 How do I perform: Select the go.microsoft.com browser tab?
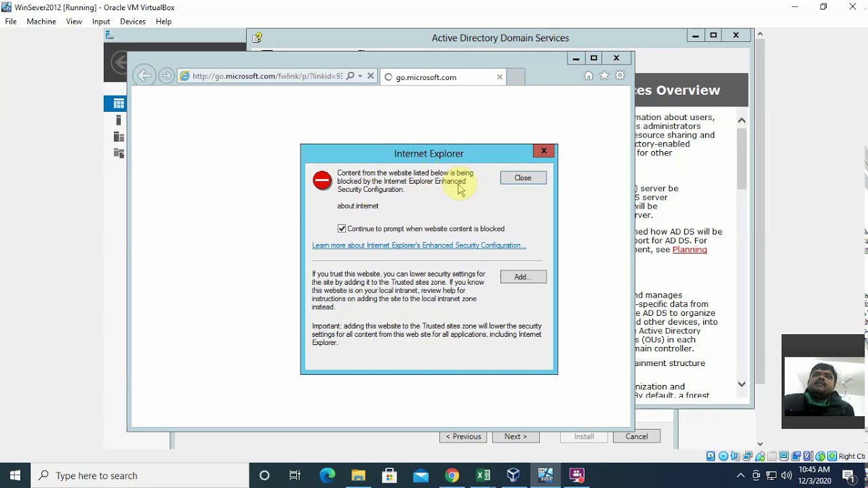[x=443, y=77]
